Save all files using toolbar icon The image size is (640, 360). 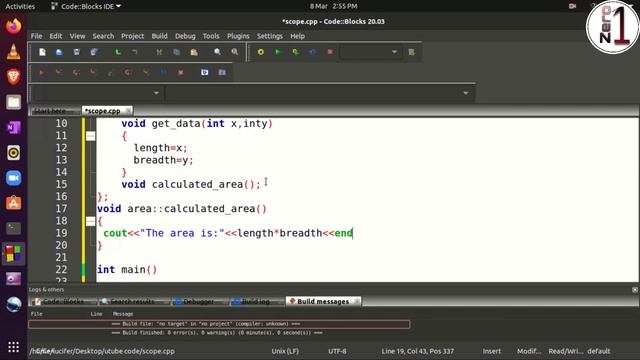[94, 52]
